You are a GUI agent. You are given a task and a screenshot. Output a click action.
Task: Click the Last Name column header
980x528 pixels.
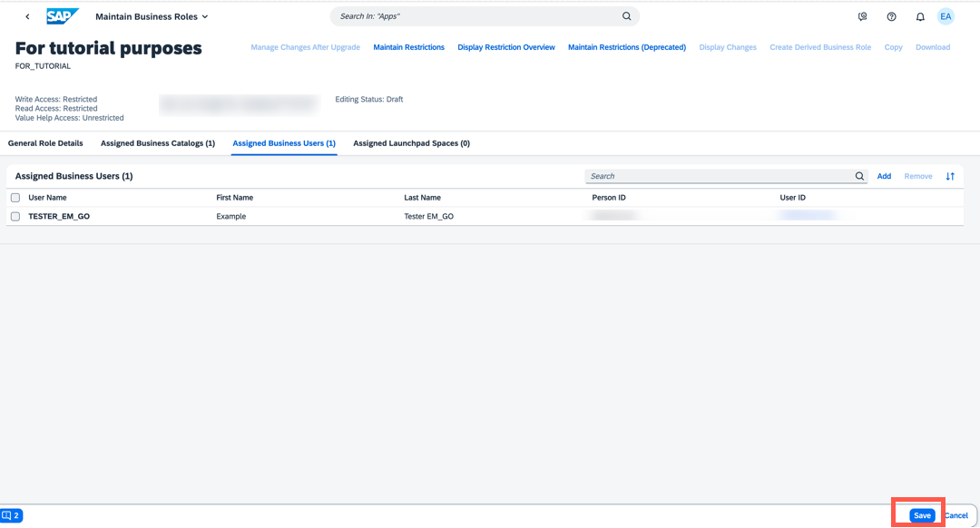(x=423, y=198)
